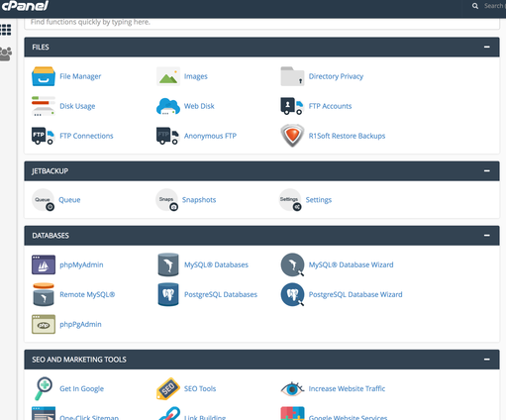Open the File Manager icon
This screenshot has height=420, width=506.
[44, 76]
